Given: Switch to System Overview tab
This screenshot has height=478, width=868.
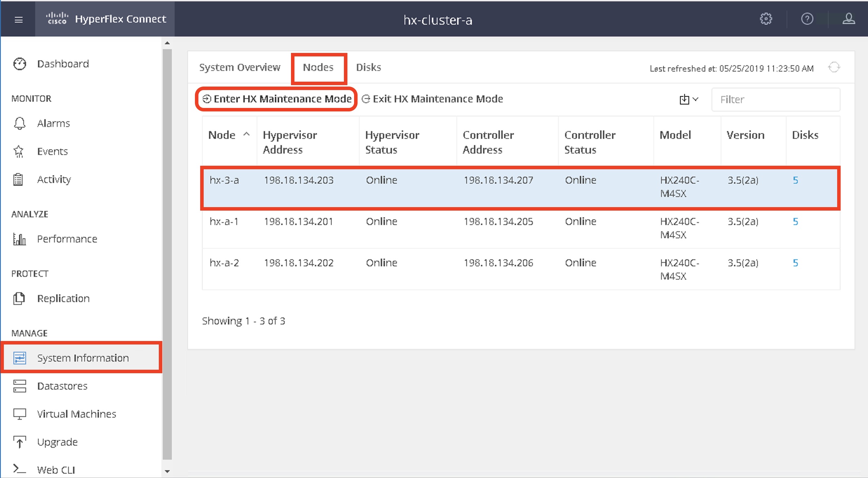Looking at the screenshot, I should pyautogui.click(x=240, y=67).
